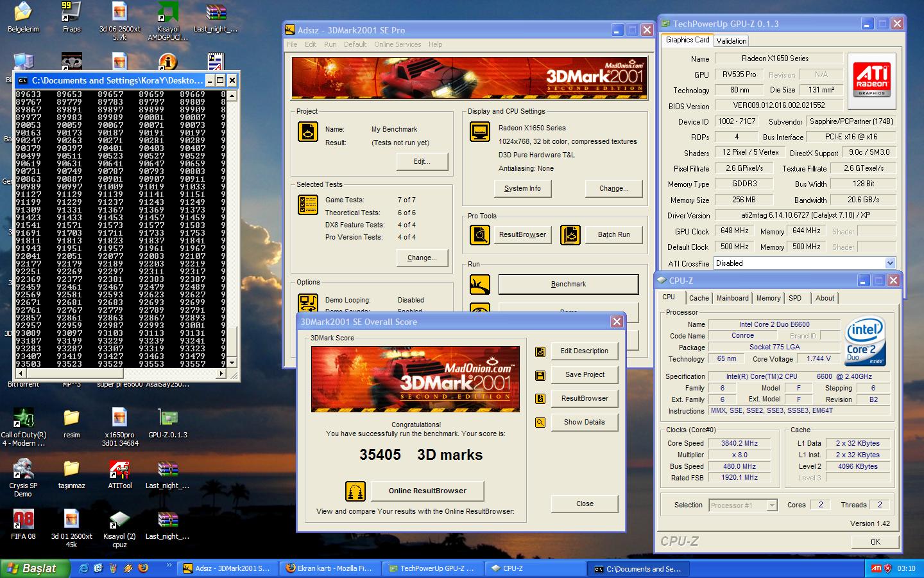Launch Crysis SP Demo shortcut

click(23, 478)
